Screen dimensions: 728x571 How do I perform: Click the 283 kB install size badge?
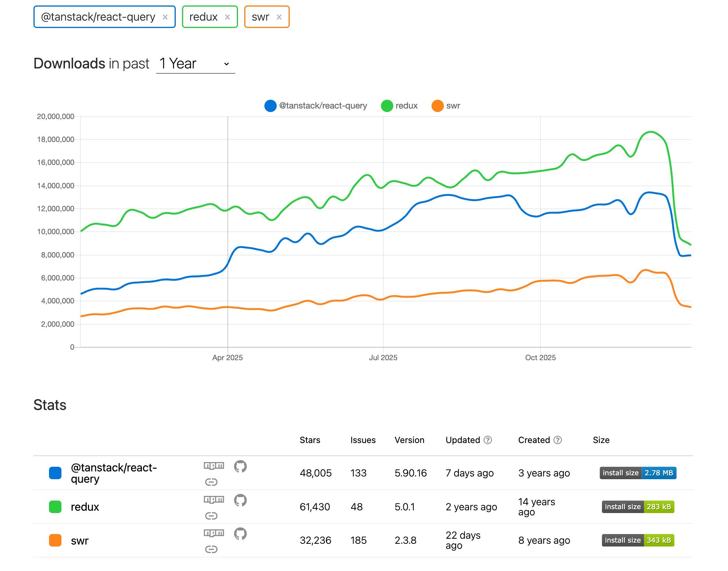click(x=638, y=507)
